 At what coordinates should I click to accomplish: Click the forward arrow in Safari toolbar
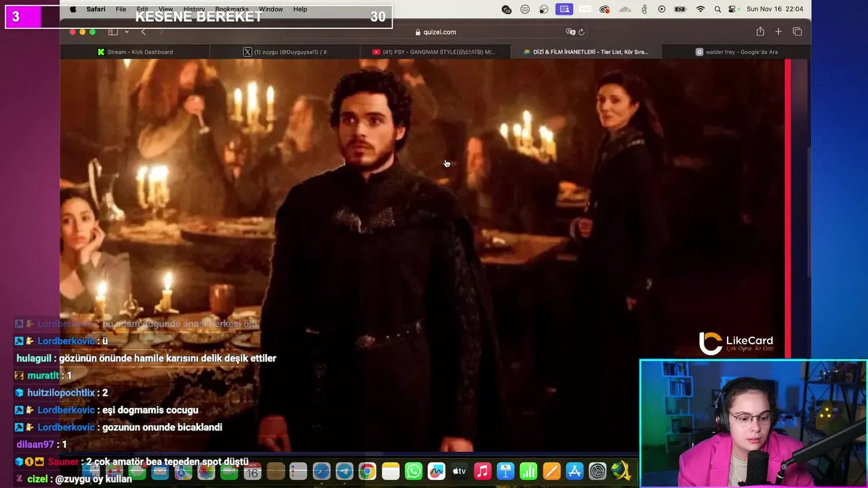(161, 32)
